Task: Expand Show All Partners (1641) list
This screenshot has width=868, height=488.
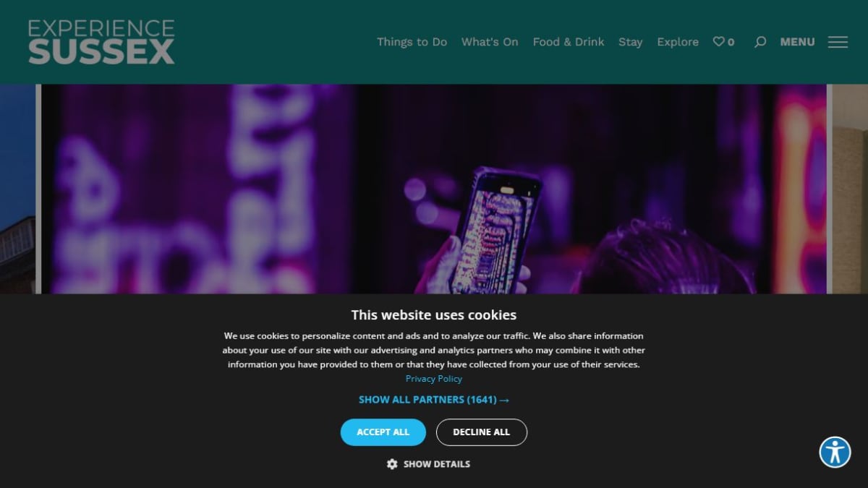Action: click(434, 400)
